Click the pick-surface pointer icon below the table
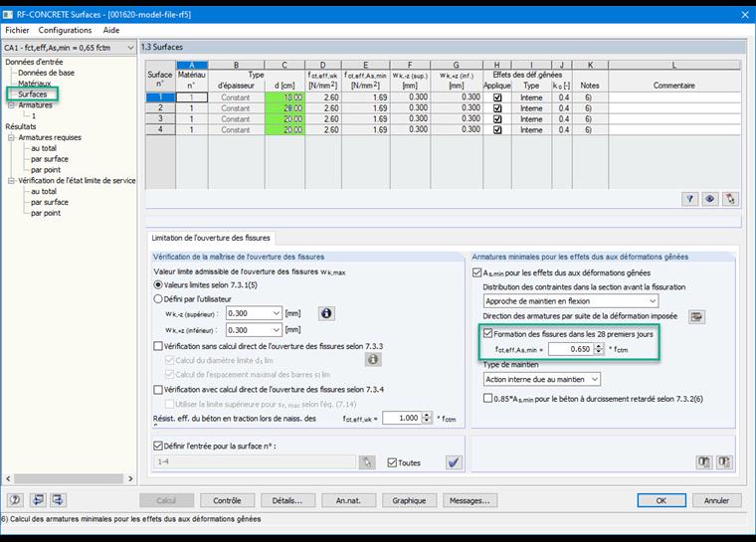 tap(730, 199)
